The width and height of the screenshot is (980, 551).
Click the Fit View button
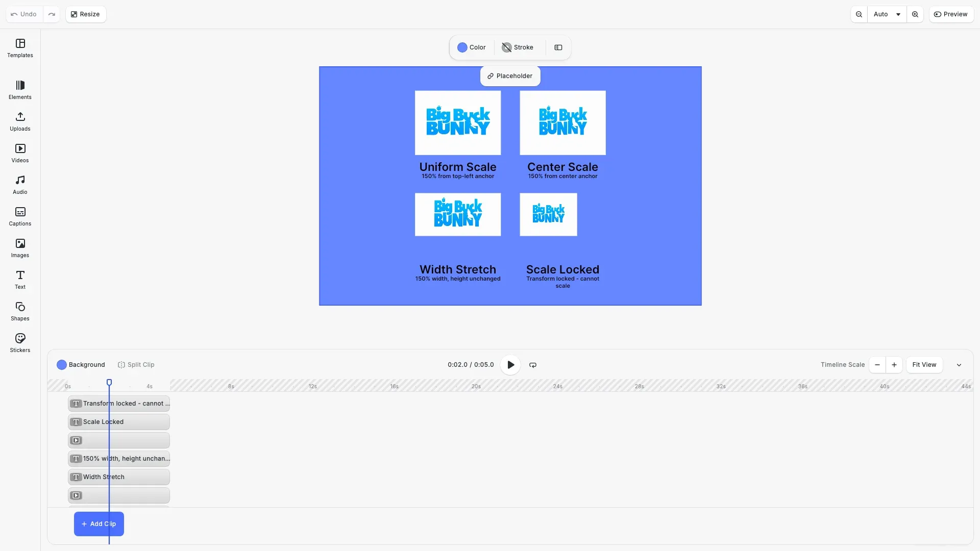coord(924,365)
